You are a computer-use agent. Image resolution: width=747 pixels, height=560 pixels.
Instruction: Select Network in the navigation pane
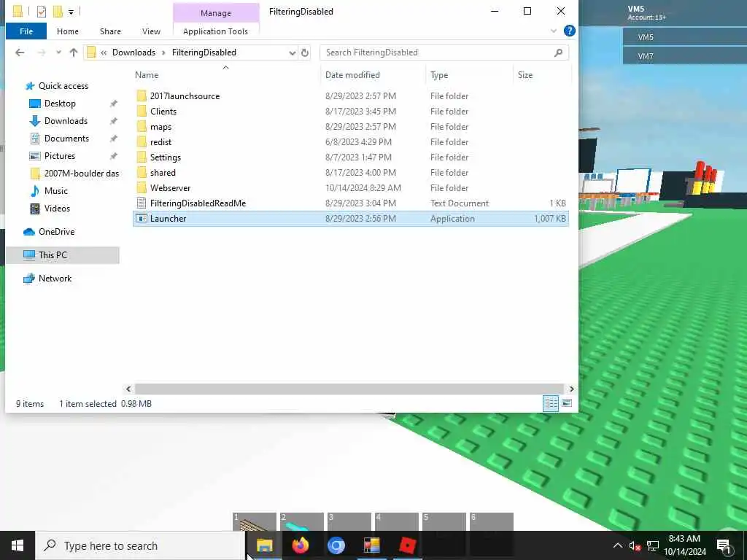[55, 278]
